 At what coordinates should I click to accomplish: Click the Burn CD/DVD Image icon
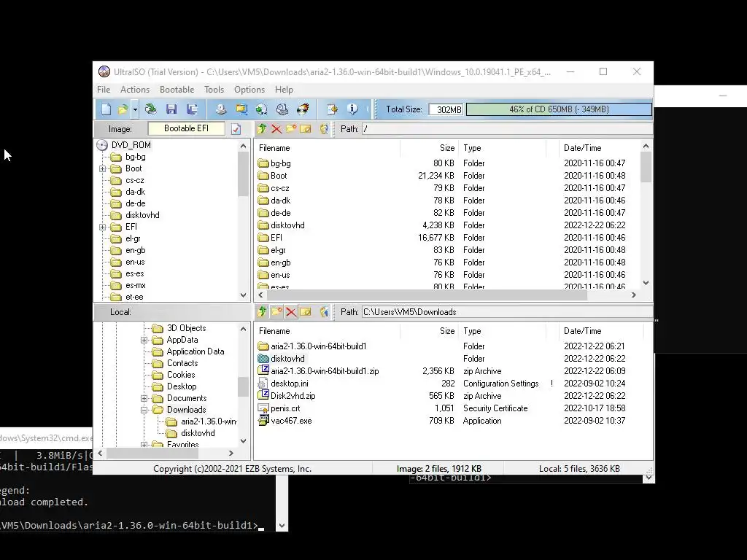tap(303, 109)
